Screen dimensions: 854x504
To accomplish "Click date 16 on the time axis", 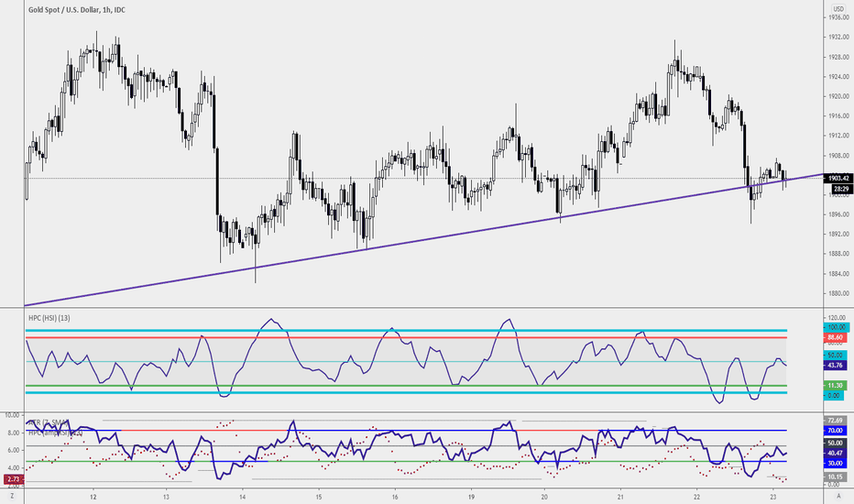I will [x=395, y=497].
